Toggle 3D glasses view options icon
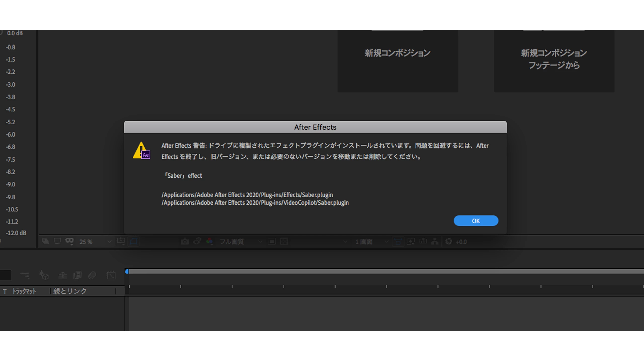Viewport: 644px width, 362px height. coord(69,241)
